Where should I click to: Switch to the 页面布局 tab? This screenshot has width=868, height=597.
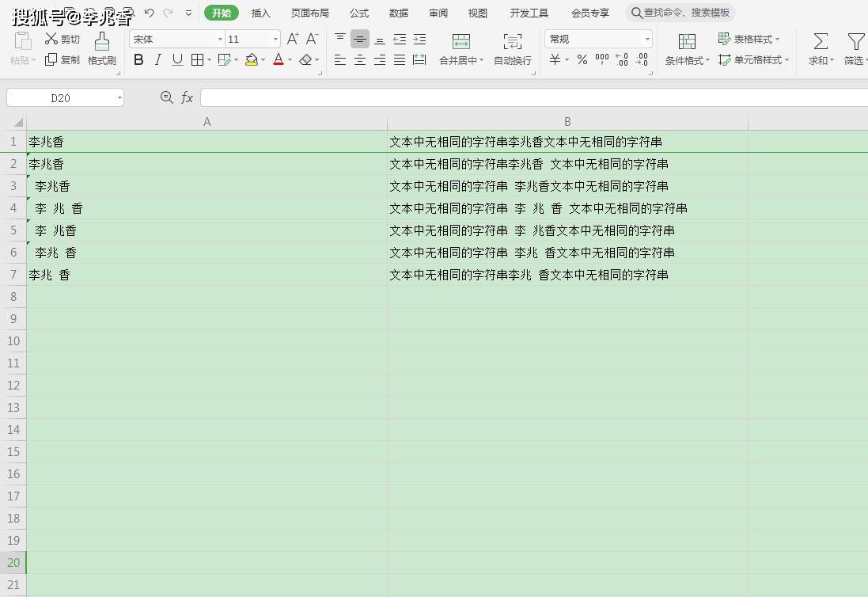(x=310, y=13)
